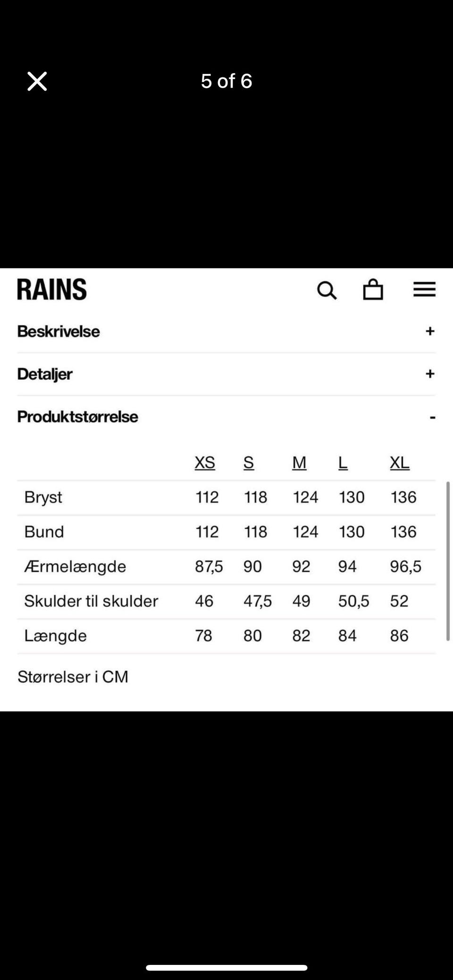Tap the Skulder til skulder row label
The width and height of the screenshot is (453, 980).
point(91,601)
